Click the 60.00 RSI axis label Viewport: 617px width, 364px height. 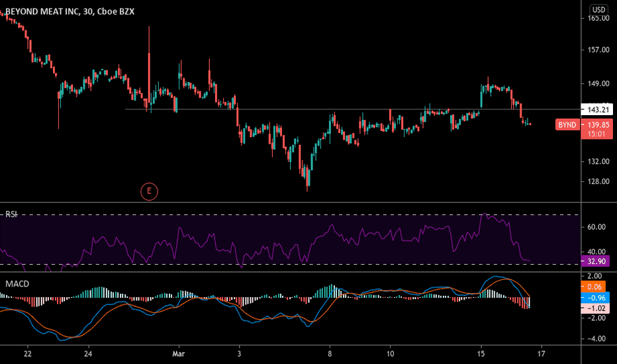[596, 226]
